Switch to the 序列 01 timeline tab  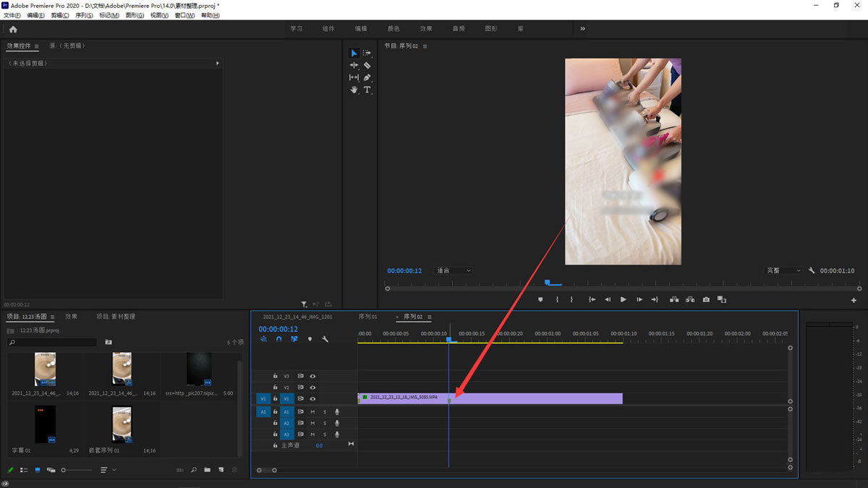pos(367,317)
